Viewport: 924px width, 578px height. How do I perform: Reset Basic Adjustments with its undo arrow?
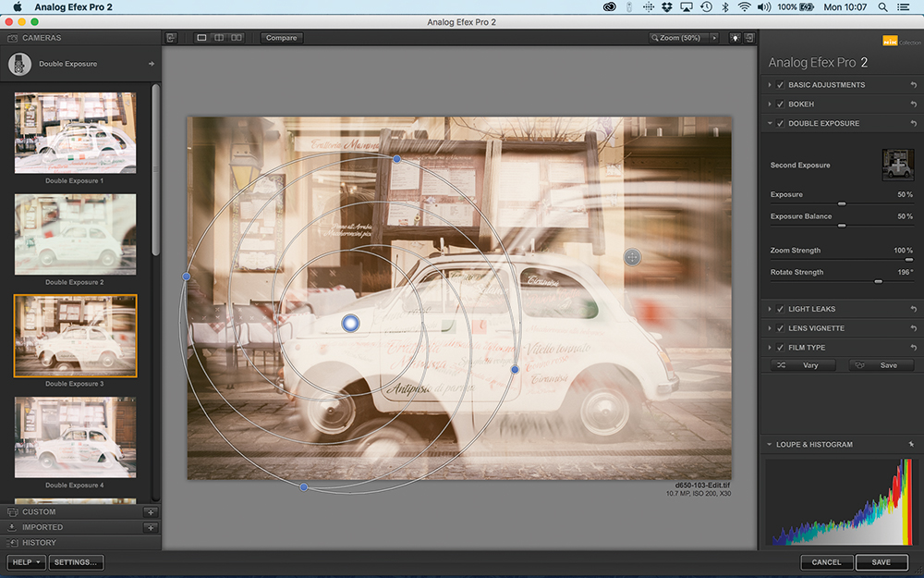(x=914, y=85)
